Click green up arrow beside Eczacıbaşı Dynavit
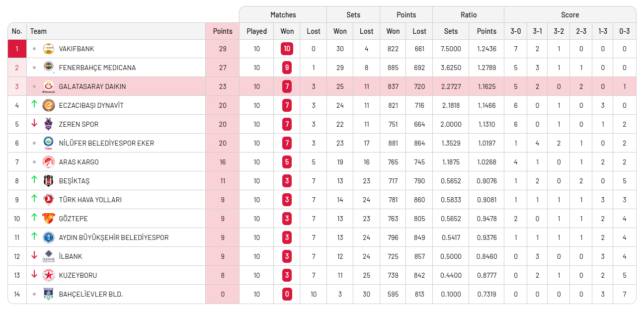 (34, 104)
